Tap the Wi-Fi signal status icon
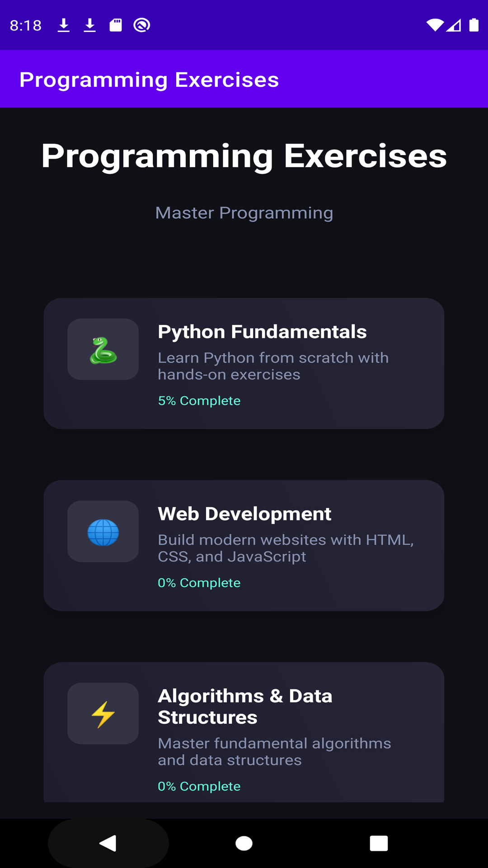488x868 pixels. 435,25
